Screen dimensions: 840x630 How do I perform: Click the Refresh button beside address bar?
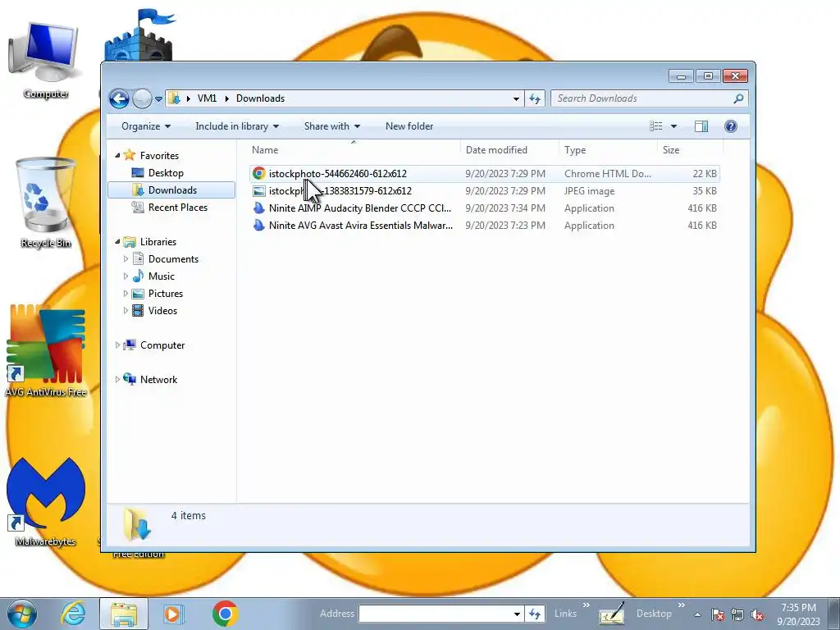pos(535,98)
